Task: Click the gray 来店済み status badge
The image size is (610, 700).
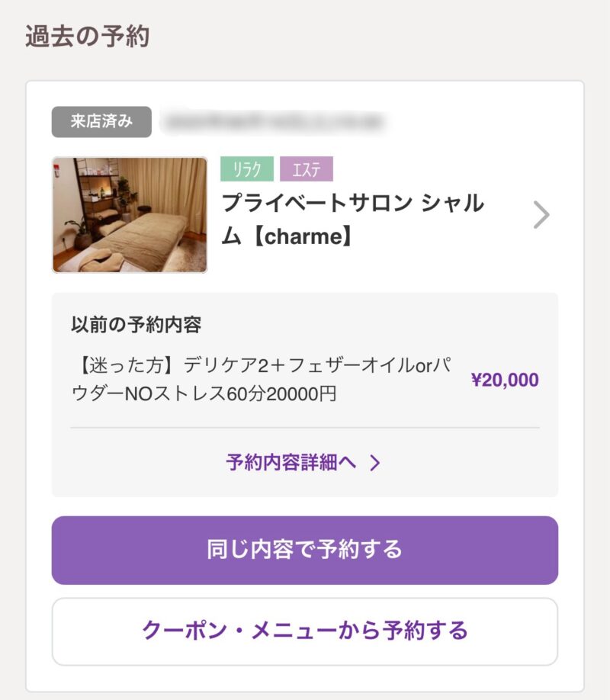Action: tap(101, 122)
